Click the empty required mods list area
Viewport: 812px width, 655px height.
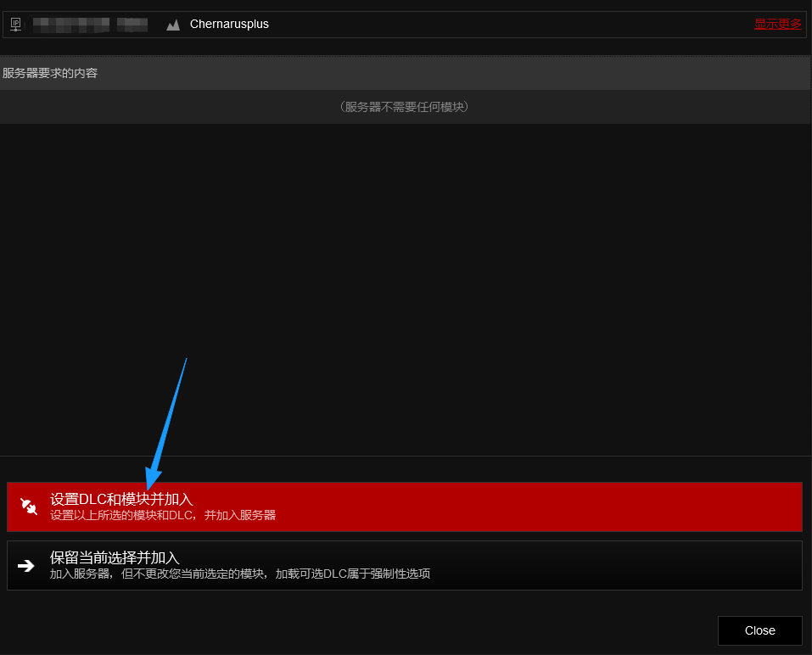coord(406,288)
